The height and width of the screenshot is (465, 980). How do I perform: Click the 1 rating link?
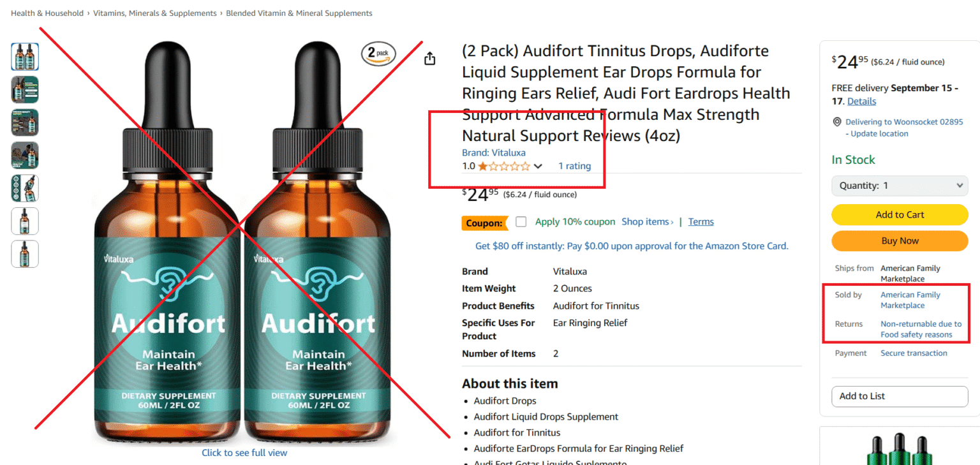point(574,166)
